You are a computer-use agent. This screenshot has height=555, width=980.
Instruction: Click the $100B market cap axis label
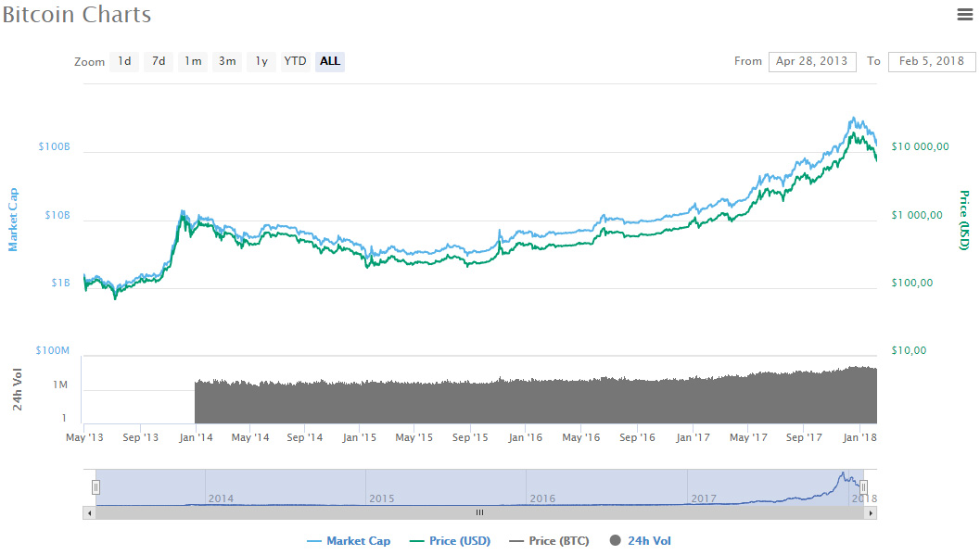coord(55,146)
